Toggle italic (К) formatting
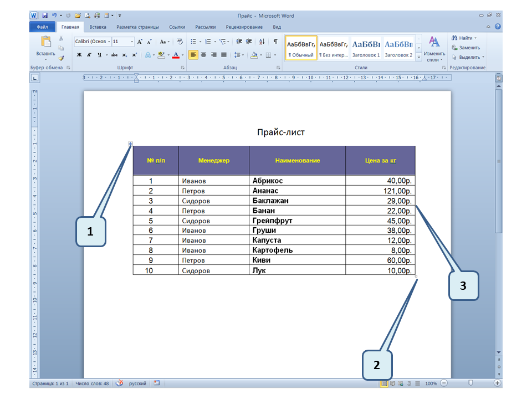The height and width of the screenshot is (399, 532). click(x=89, y=55)
